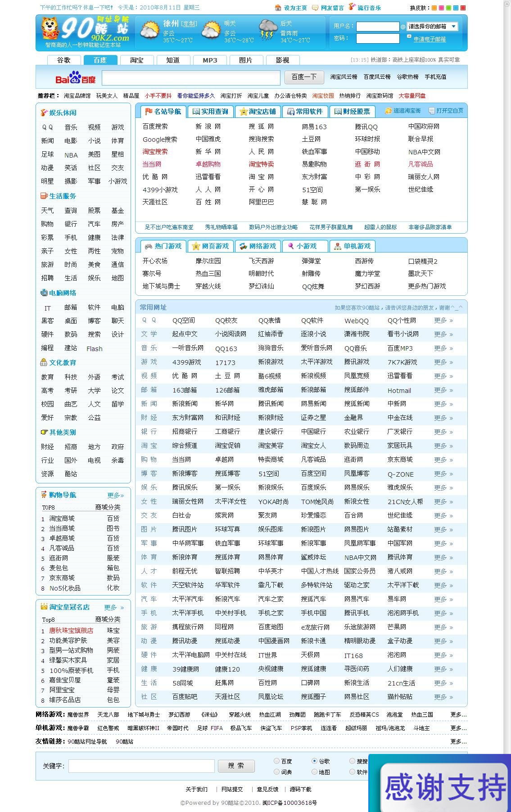Viewport: 511px width, 812px height.
Task: Open the 关于我们 footer link
Action: coord(196,789)
